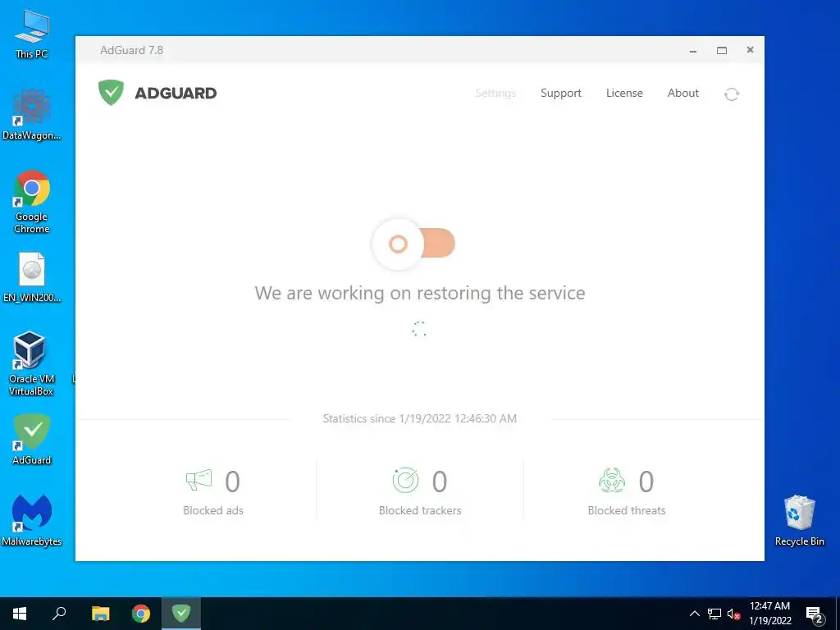Close the AdGuard window

(x=750, y=50)
